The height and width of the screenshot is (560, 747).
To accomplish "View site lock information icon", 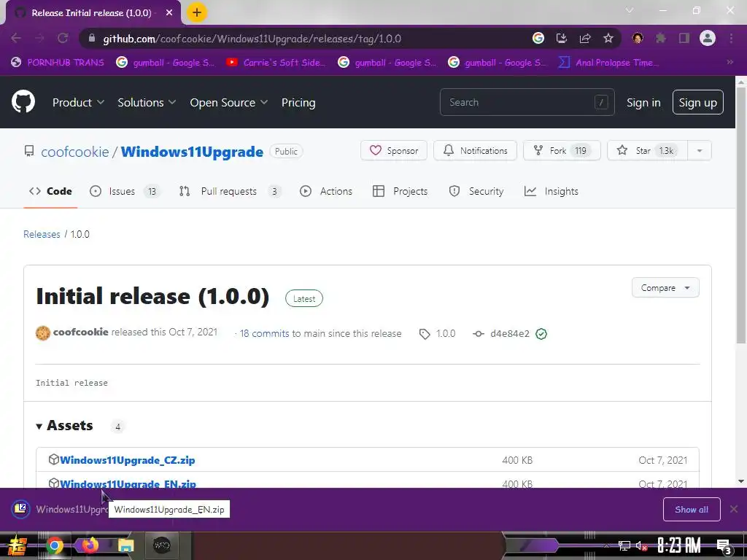I will pyautogui.click(x=92, y=38).
